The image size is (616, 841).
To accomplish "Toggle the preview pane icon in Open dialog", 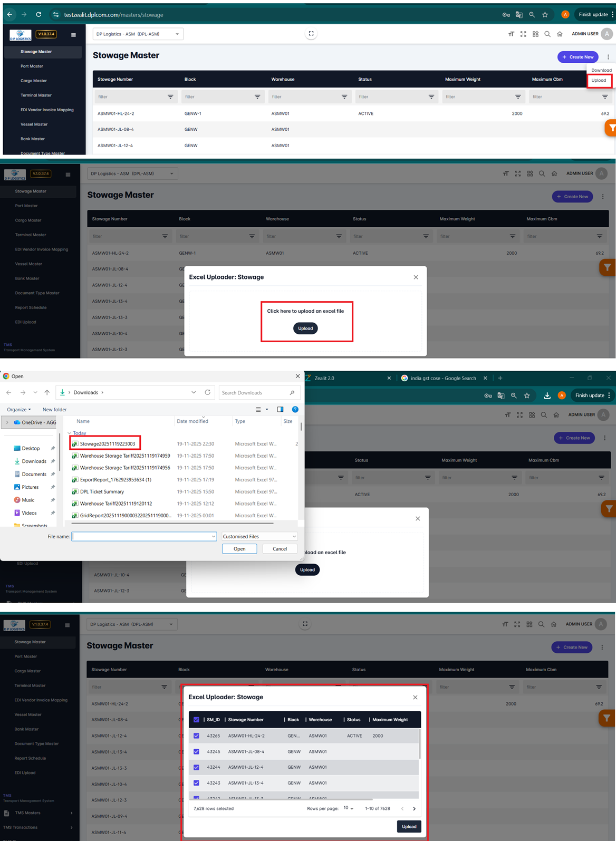I will coord(280,409).
